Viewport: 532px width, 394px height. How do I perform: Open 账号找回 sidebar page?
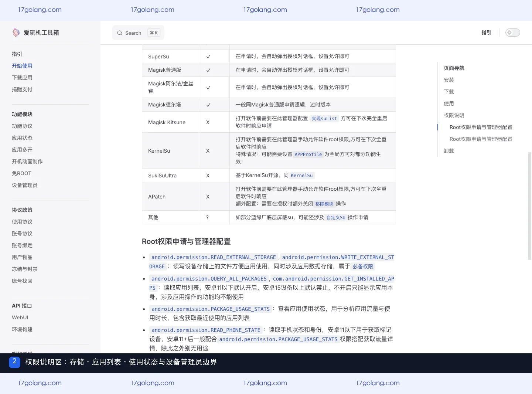[x=22, y=281]
